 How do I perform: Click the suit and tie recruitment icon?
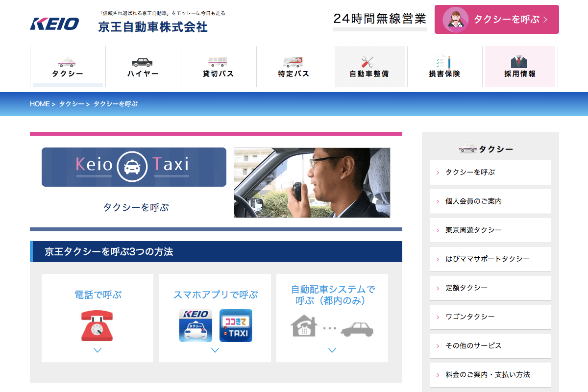click(x=519, y=62)
